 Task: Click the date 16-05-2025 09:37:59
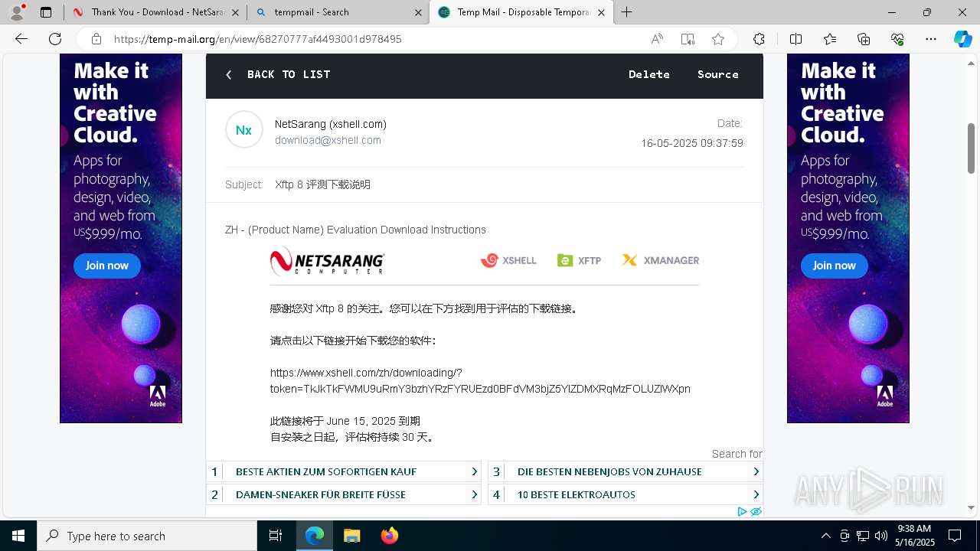692,143
